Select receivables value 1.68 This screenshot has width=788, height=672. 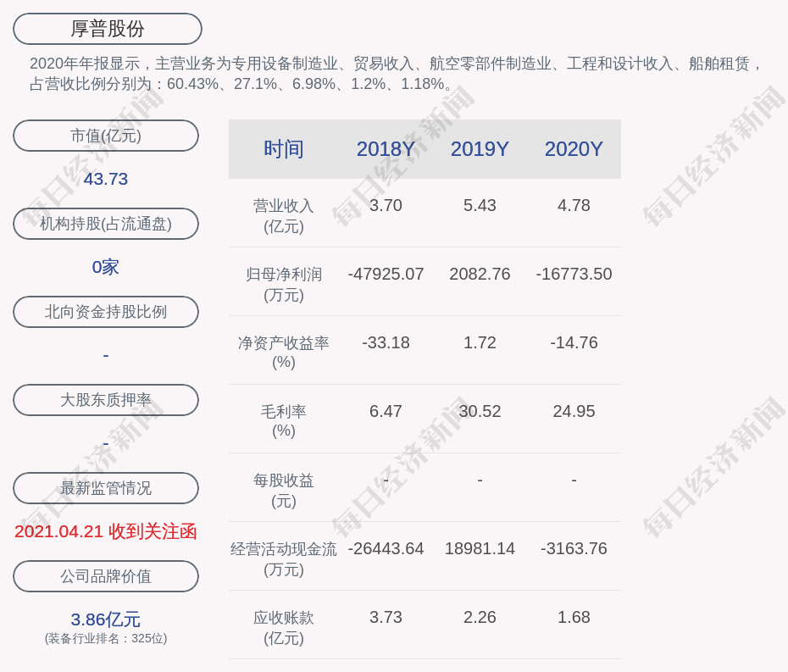pos(574,617)
